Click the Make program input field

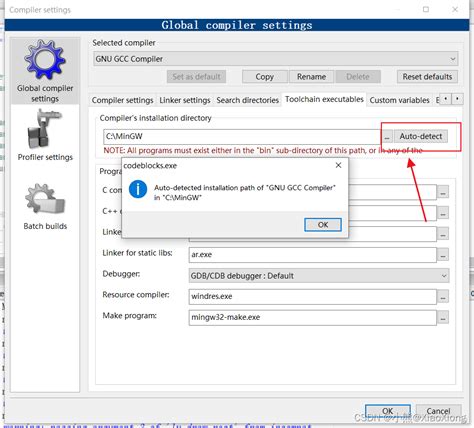click(x=312, y=318)
